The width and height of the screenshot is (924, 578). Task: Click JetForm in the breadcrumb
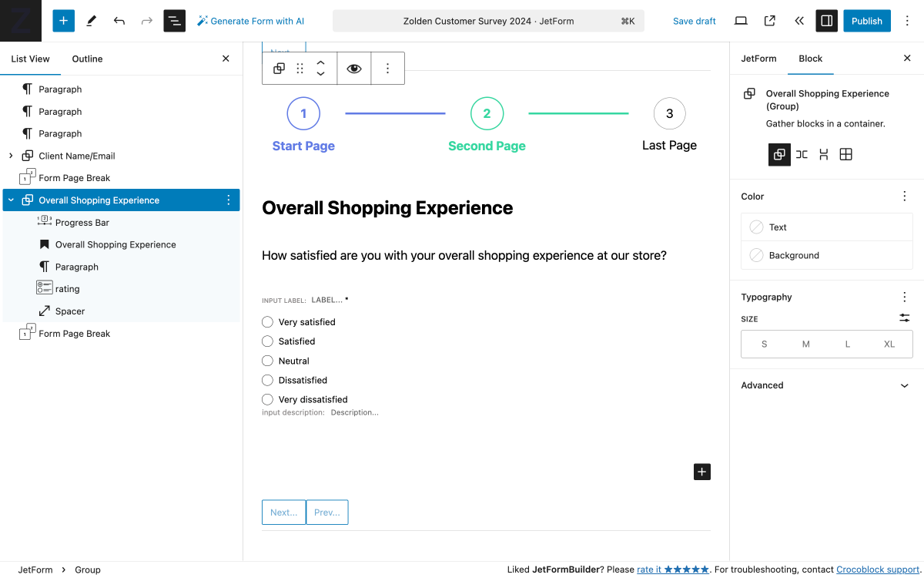(x=35, y=570)
